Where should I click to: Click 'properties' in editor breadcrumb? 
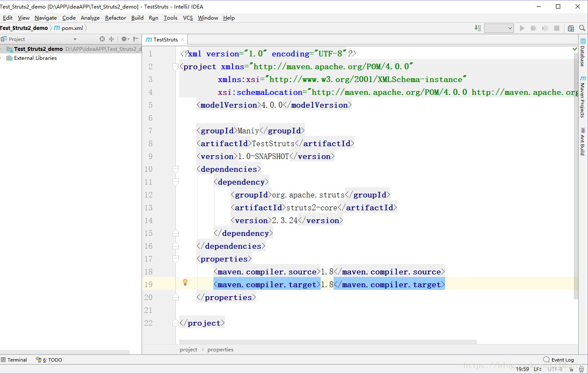point(220,350)
